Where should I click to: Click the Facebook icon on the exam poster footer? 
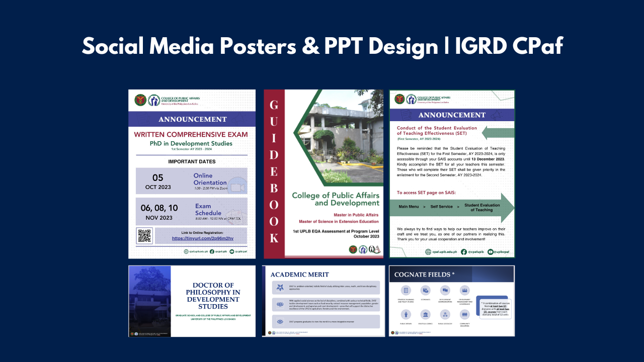212,251
